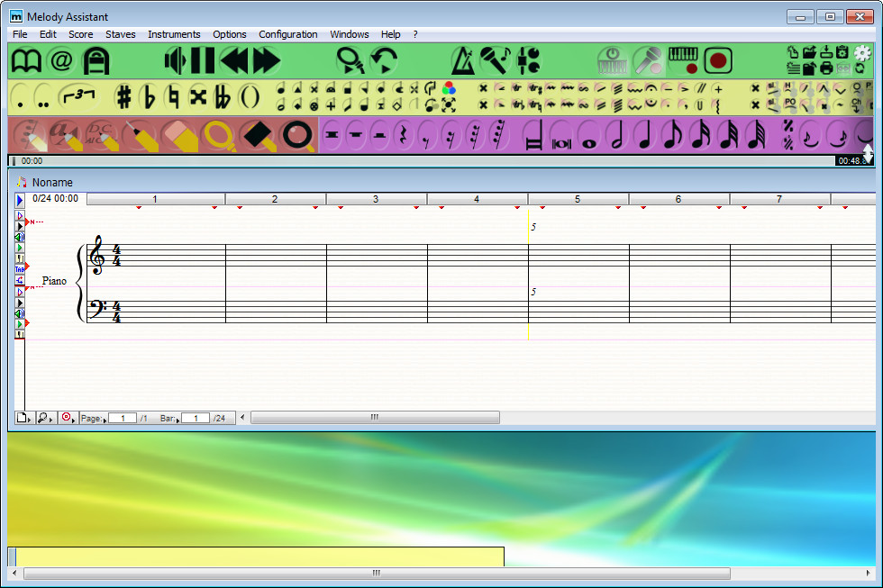Open the page layout dropdown at bottom left
This screenshot has width=883, height=588.
[23, 418]
